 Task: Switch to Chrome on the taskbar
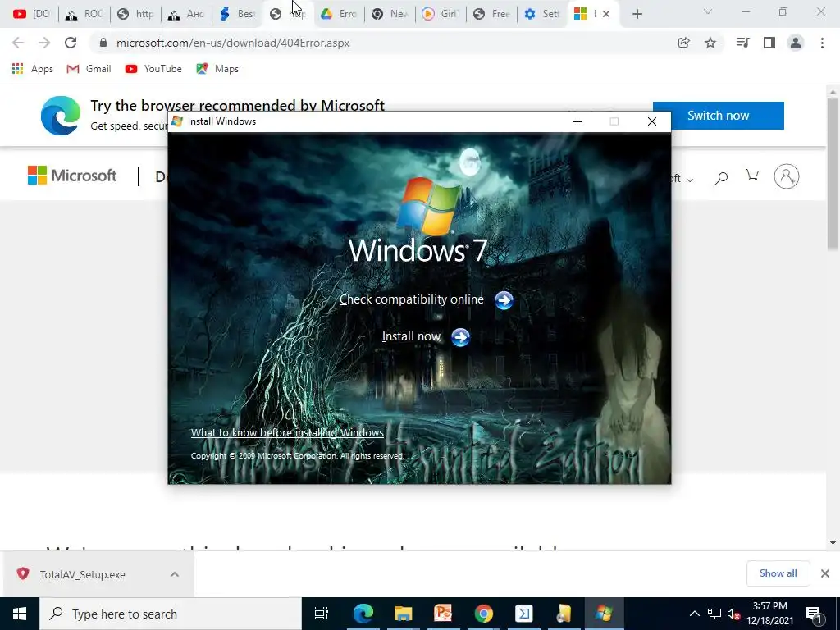pos(483,614)
